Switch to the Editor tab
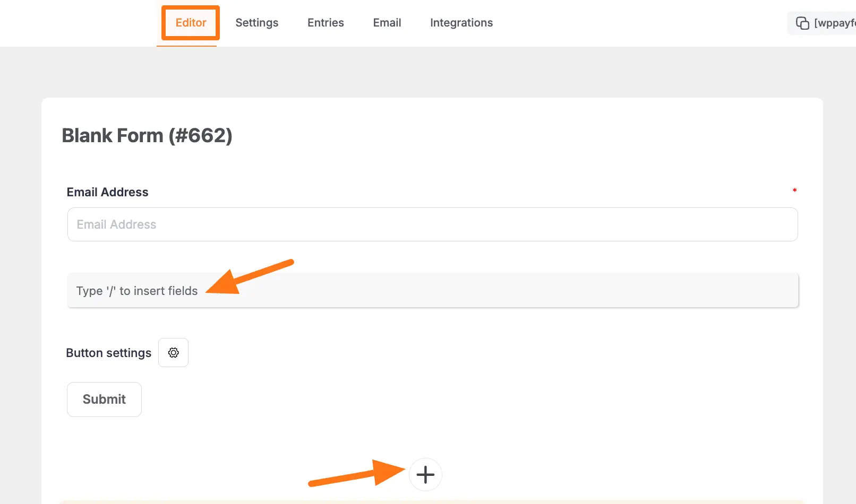The height and width of the screenshot is (504, 856). pos(191,23)
